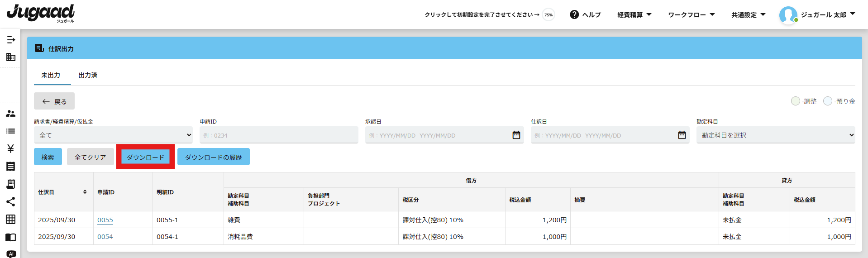This screenshot has height=258, width=868.
Task: Select the 預り金 radio option
Action: tap(828, 101)
